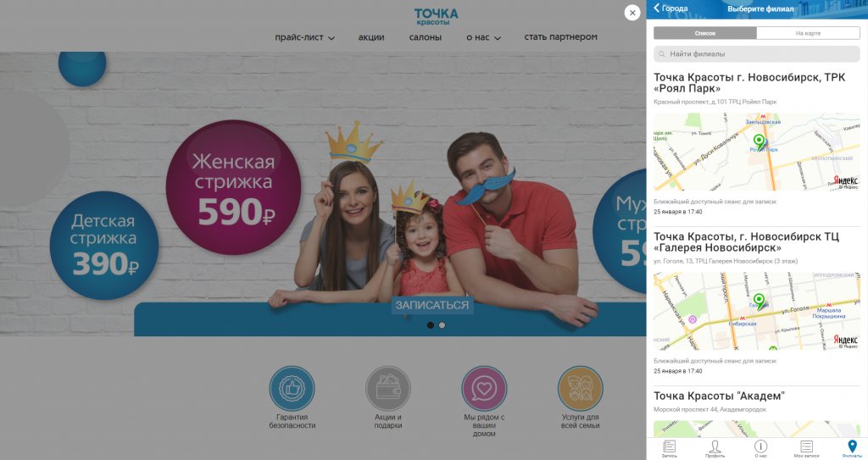868x460 pixels.
Task: Click the Найти филиалы search field
Action: pos(757,53)
